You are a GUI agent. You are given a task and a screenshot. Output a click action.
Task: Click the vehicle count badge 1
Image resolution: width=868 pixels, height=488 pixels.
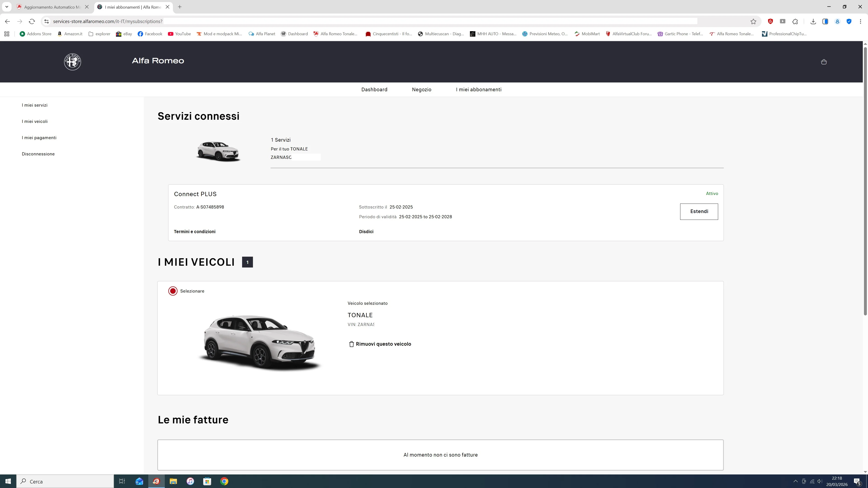pyautogui.click(x=247, y=262)
